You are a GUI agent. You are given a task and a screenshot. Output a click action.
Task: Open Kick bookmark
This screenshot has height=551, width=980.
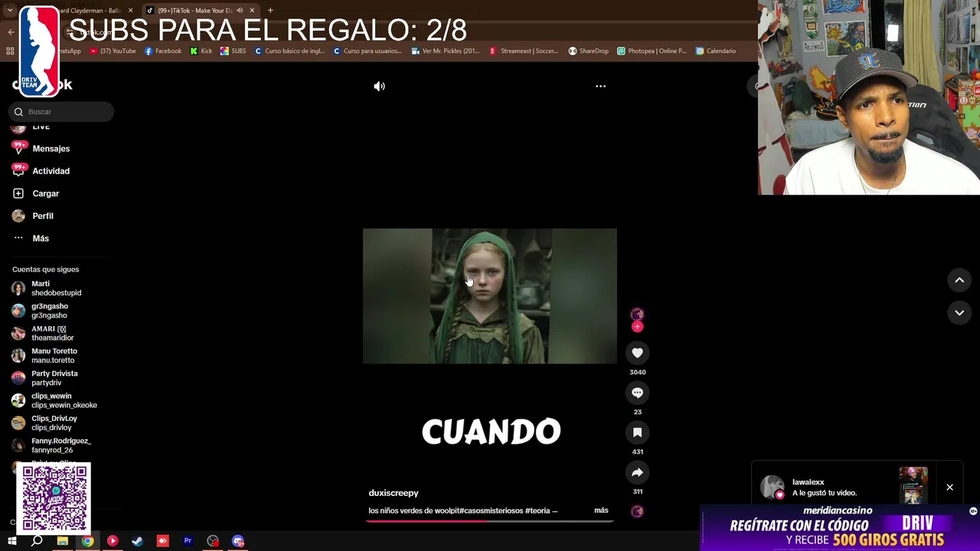pos(201,51)
